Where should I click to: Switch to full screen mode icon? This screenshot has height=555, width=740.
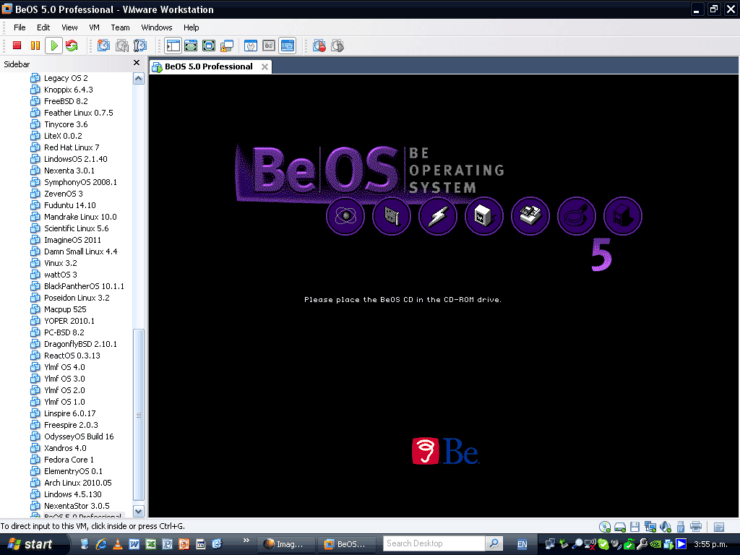pos(209,45)
